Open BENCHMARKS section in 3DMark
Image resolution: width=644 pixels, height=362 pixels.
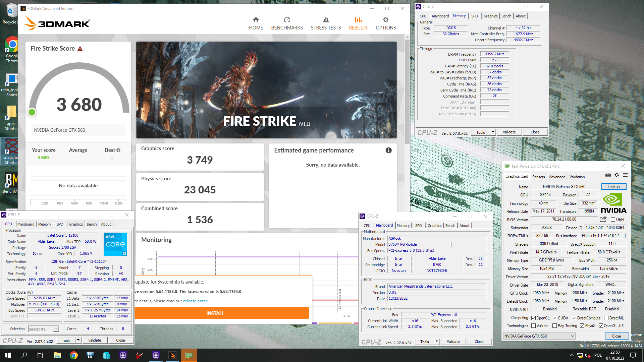tap(287, 23)
